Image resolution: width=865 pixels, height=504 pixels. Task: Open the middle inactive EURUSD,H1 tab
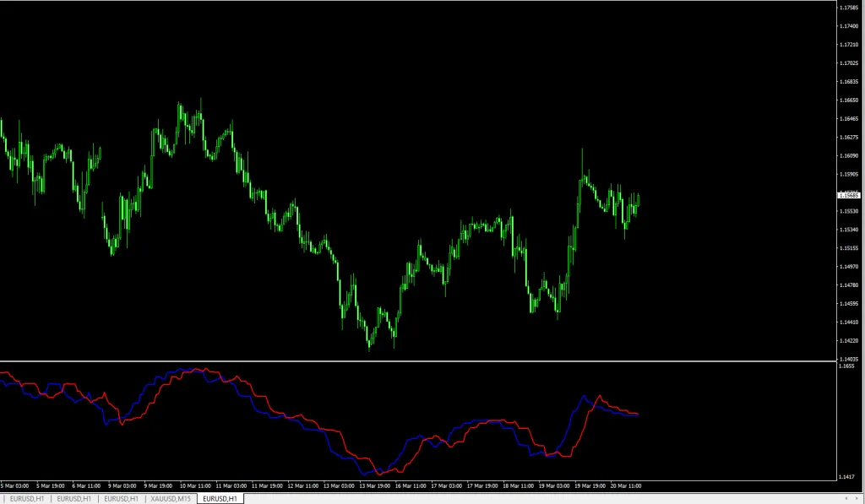pos(73,499)
